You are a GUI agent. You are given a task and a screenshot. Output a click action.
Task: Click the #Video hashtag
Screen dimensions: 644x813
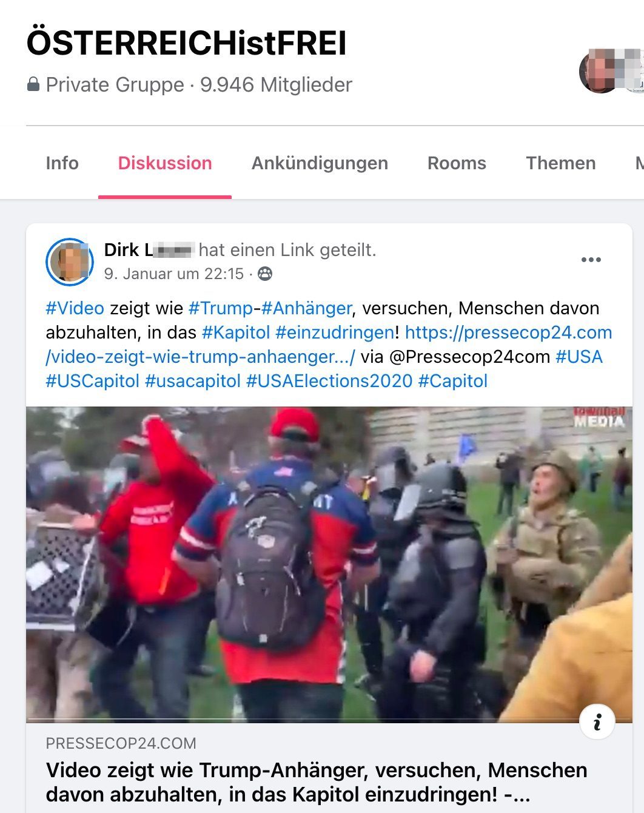pyautogui.click(x=75, y=308)
